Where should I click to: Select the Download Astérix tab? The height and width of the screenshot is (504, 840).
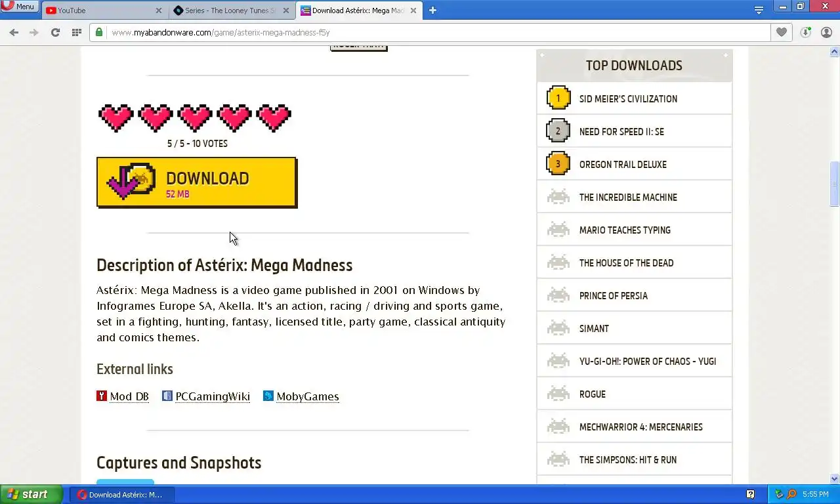pos(358,10)
